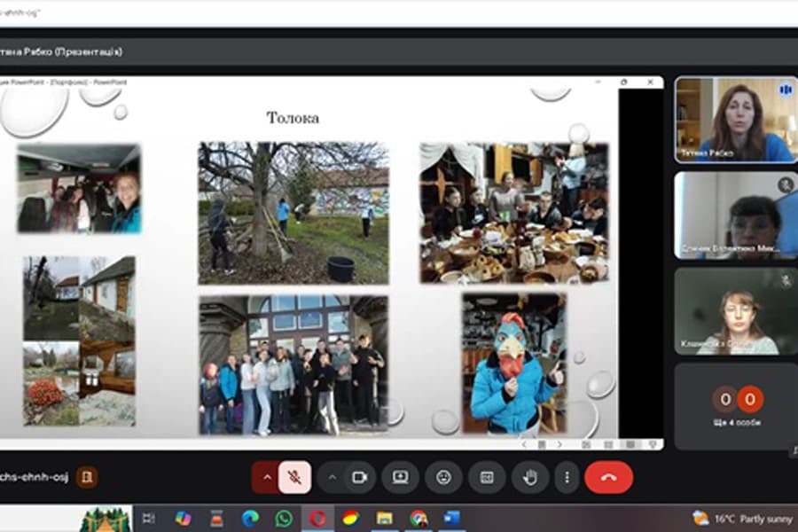
Task: Click the present screen icon
Action: coord(401,477)
